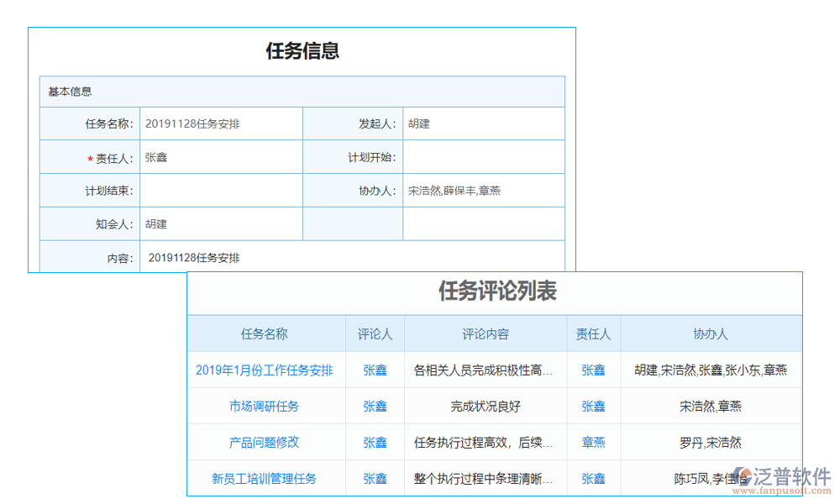Click responsible person 张鑫 in first comment row
The image size is (840, 504).
point(593,370)
